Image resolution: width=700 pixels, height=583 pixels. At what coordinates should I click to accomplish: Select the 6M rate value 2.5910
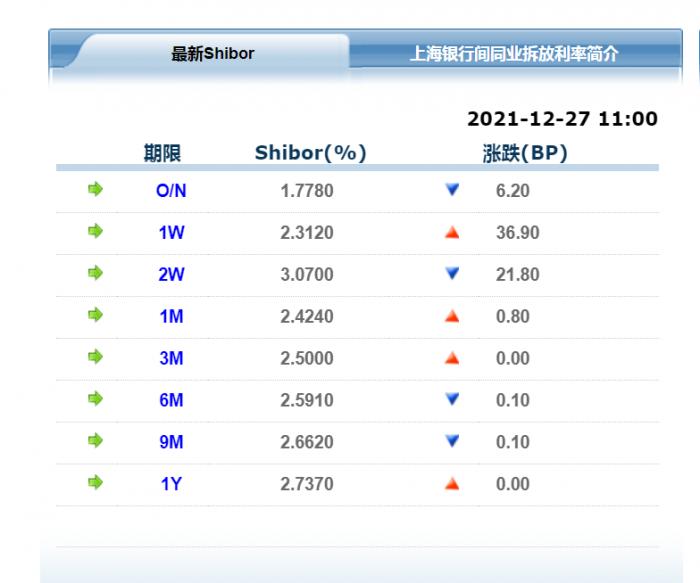(x=307, y=400)
